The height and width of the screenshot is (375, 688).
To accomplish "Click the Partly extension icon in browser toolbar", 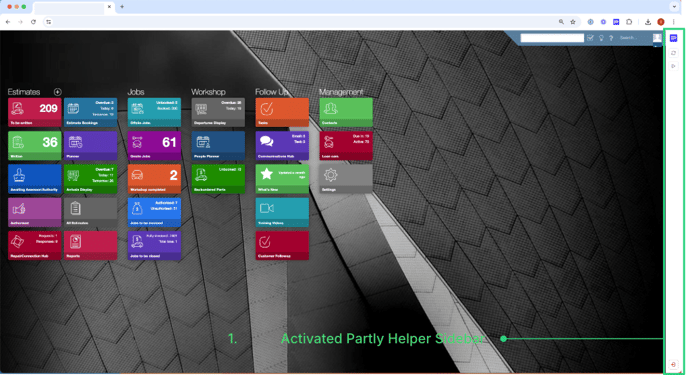I will click(x=616, y=22).
